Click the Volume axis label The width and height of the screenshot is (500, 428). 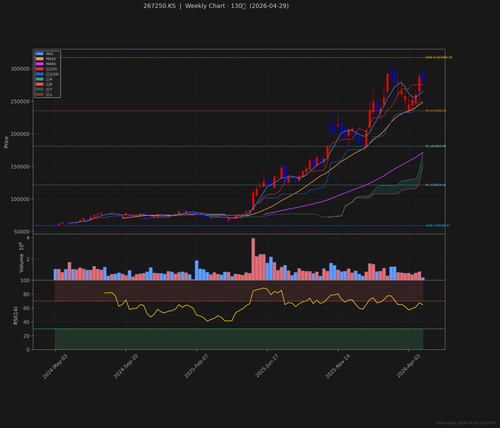pyautogui.click(x=21, y=258)
